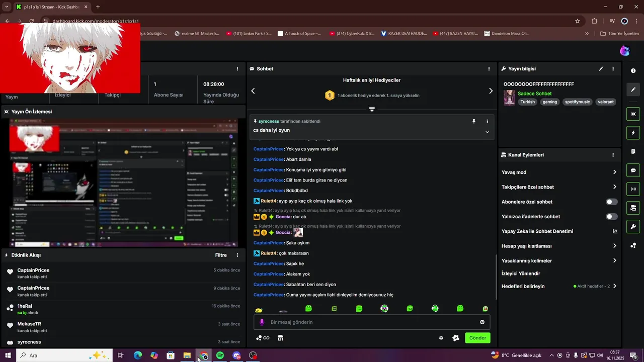Screen dimensions: 644x362
Task: Collapse the weekly gifters banner handle
Action: [x=372, y=109]
